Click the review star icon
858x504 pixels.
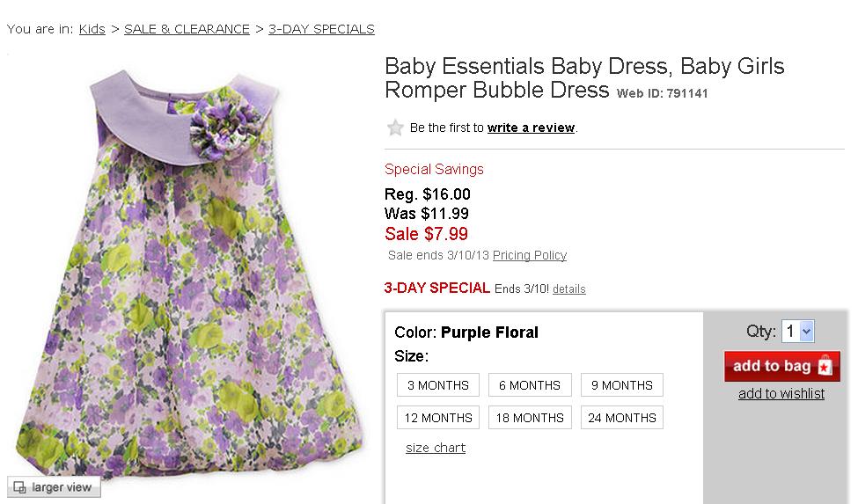pyautogui.click(x=395, y=128)
